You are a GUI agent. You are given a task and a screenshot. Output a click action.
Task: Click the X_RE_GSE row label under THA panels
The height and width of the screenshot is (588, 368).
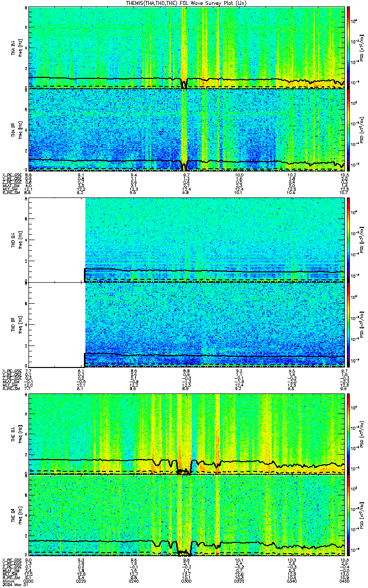[x=11, y=174]
